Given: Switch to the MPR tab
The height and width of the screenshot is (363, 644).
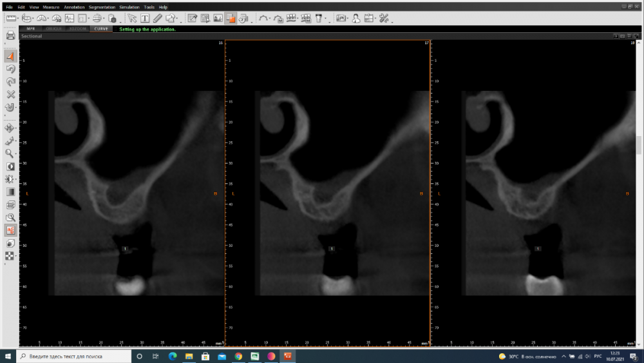Looking at the screenshot, I should [x=30, y=29].
